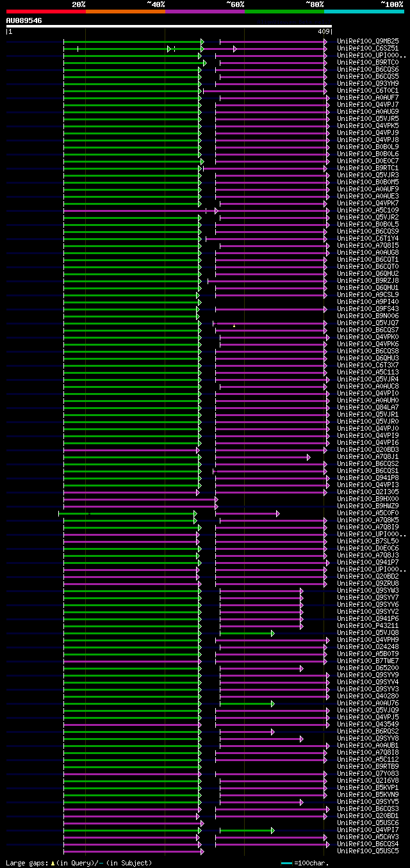Select hit UniRef100_A9CSL9
This screenshot has width=410, height=868.
click(368, 294)
